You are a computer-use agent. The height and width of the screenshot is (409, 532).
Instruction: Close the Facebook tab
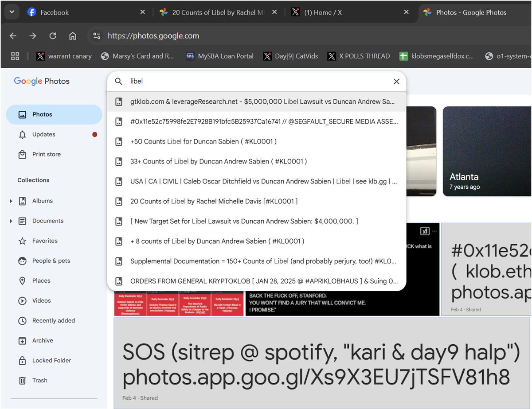tap(142, 12)
